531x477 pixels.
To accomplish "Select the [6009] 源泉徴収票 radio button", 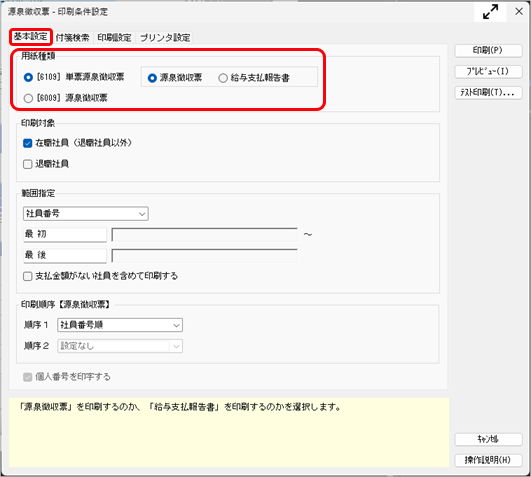I will point(28,98).
